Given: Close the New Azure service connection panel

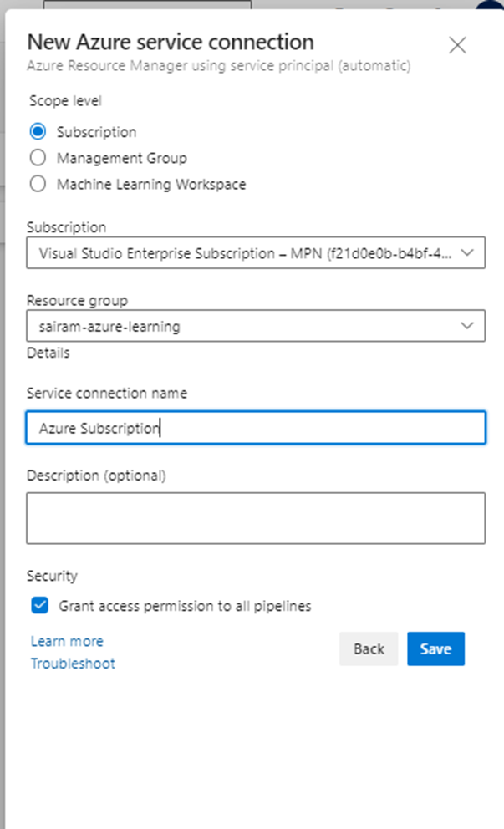Looking at the screenshot, I should pos(457,45).
